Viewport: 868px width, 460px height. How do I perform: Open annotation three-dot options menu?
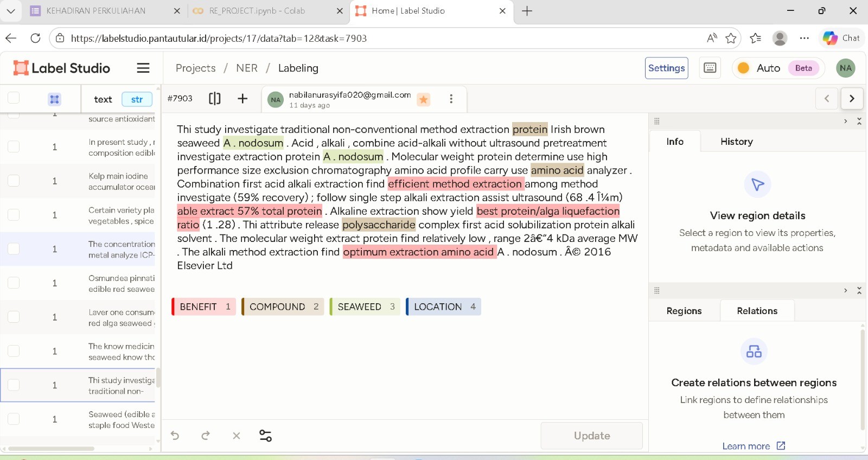[451, 99]
